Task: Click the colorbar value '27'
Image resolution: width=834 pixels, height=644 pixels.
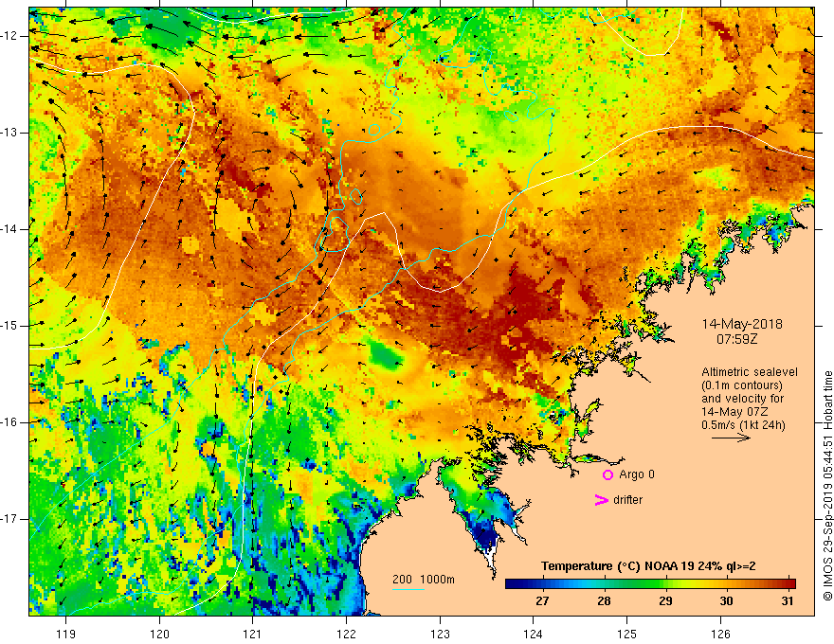Action: (542, 601)
